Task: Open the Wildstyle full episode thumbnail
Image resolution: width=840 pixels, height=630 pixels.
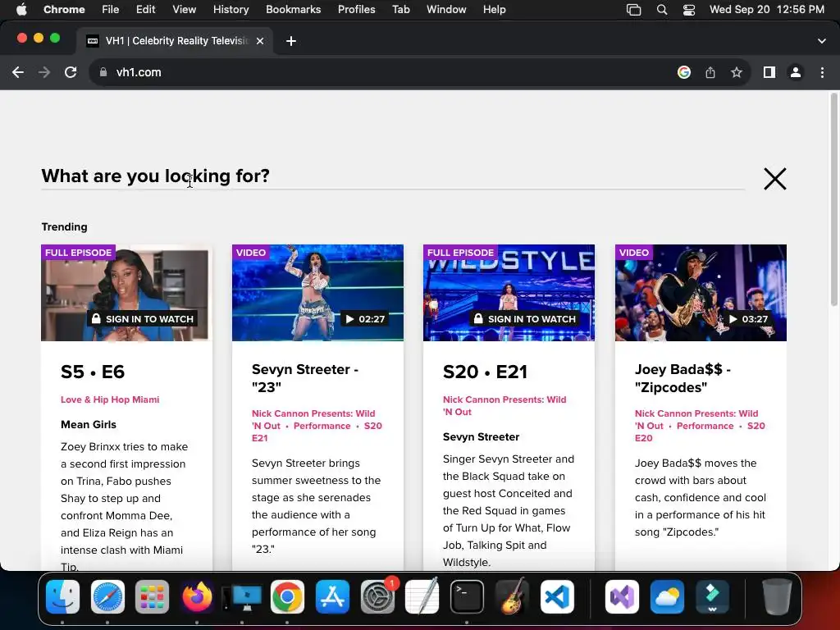Action: [x=509, y=293]
